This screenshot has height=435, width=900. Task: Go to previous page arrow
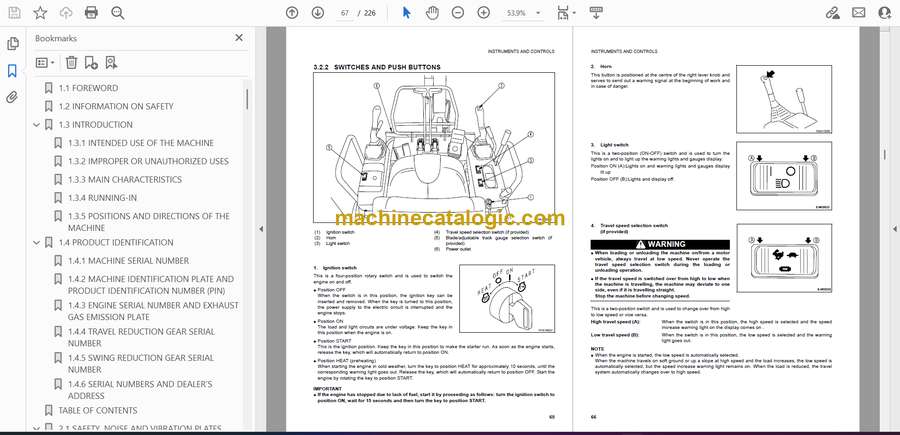click(x=292, y=13)
